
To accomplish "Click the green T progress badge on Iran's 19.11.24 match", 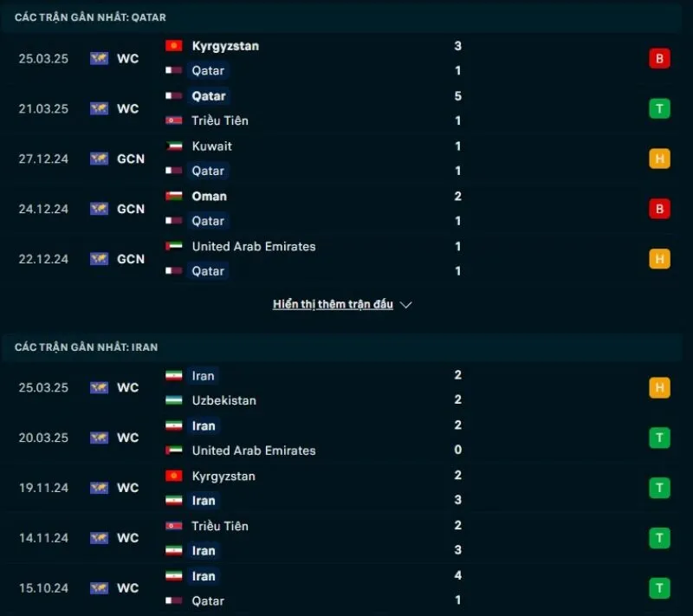I will click(659, 488).
